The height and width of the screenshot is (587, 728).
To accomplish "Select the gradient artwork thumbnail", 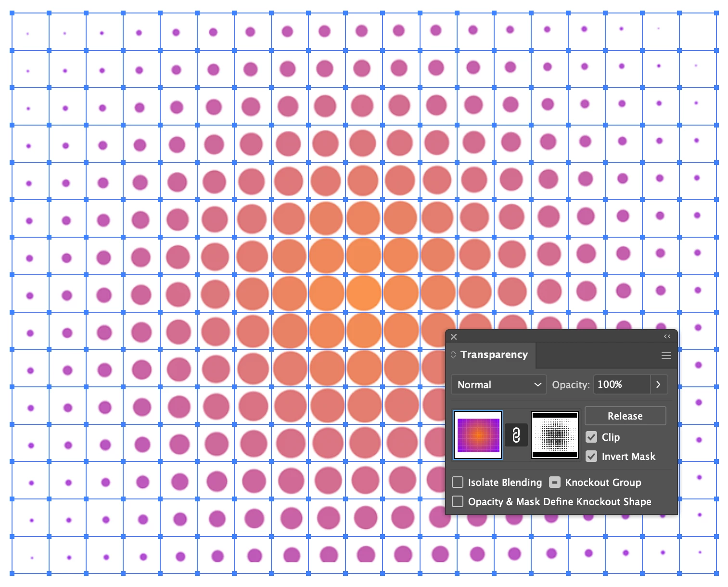I will (x=478, y=435).
